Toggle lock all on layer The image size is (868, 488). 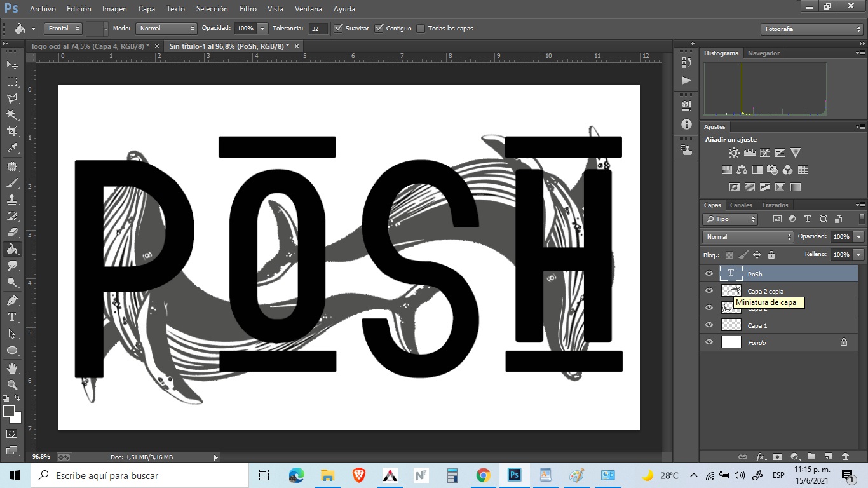[771, 255]
